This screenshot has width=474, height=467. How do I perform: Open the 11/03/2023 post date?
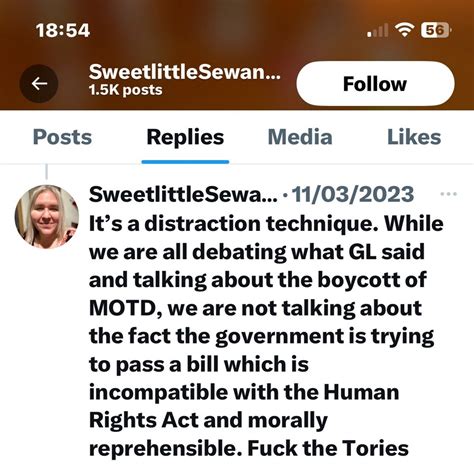click(353, 194)
